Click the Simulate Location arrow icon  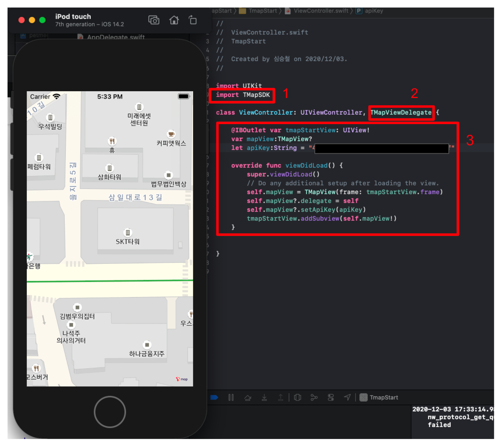point(347,397)
